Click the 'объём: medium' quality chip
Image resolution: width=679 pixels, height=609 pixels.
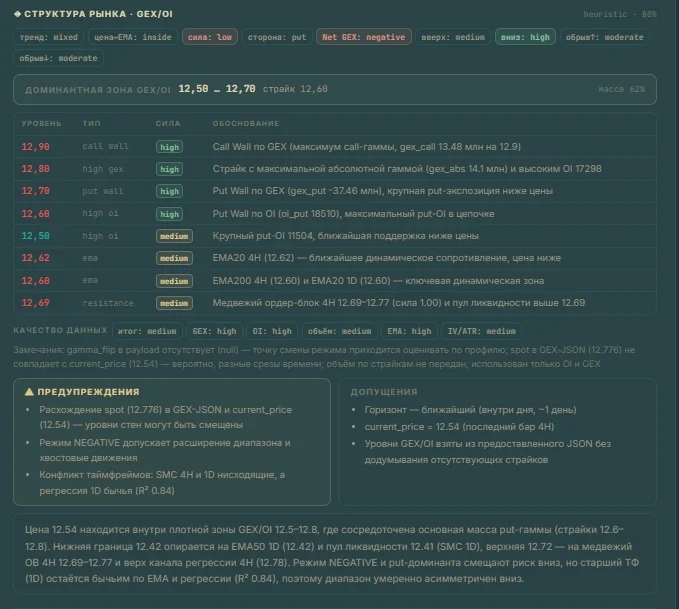[x=340, y=331]
